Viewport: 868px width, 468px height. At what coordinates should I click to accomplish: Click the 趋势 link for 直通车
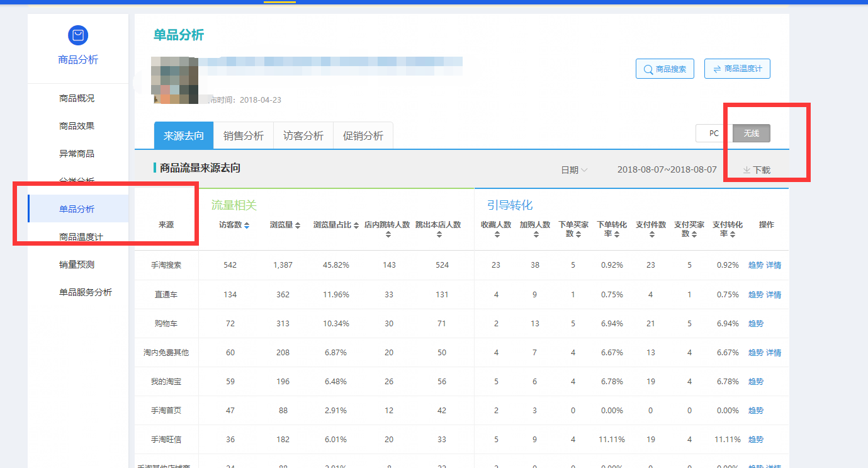pyautogui.click(x=755, y=294)
